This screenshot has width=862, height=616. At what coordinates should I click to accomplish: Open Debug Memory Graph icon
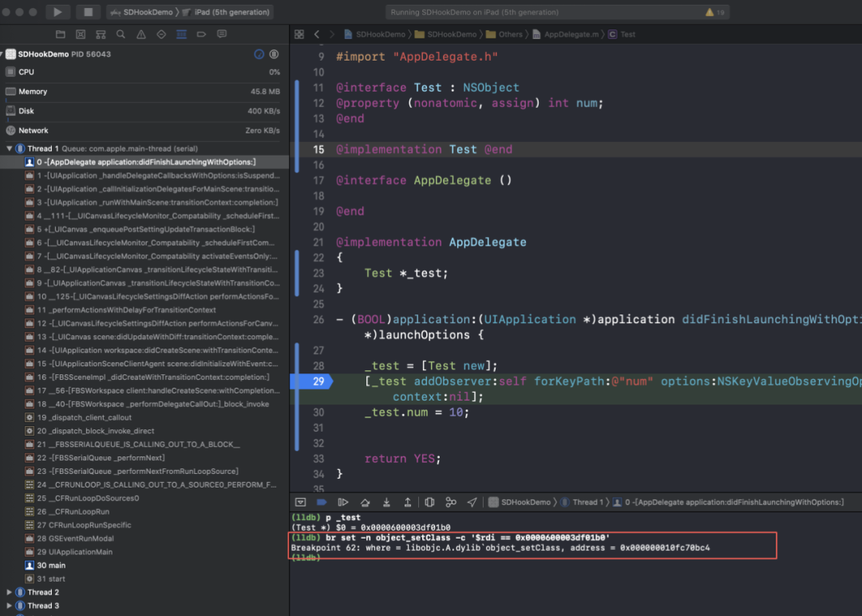(x=451, y=502)
